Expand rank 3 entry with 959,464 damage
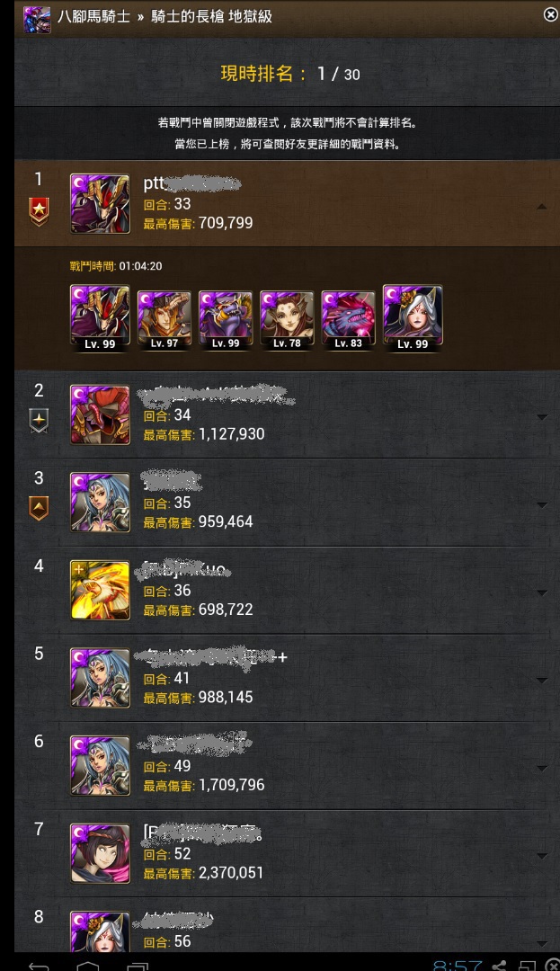 click(541, 505)
